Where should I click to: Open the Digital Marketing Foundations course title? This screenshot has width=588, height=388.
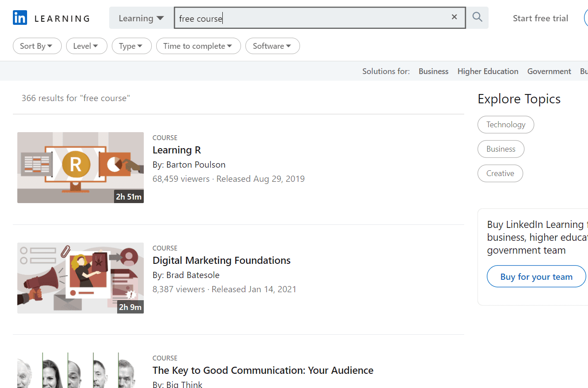point(221,261)
